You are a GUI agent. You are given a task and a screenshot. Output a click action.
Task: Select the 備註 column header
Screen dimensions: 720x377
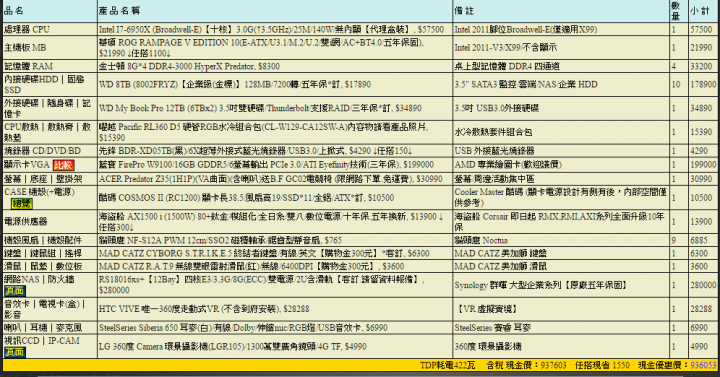560,11
